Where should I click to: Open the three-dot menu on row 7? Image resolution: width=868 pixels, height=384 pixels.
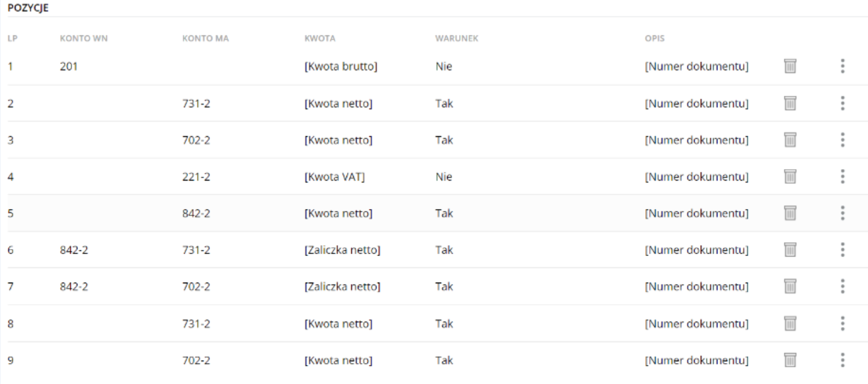[x=842, y=286]
